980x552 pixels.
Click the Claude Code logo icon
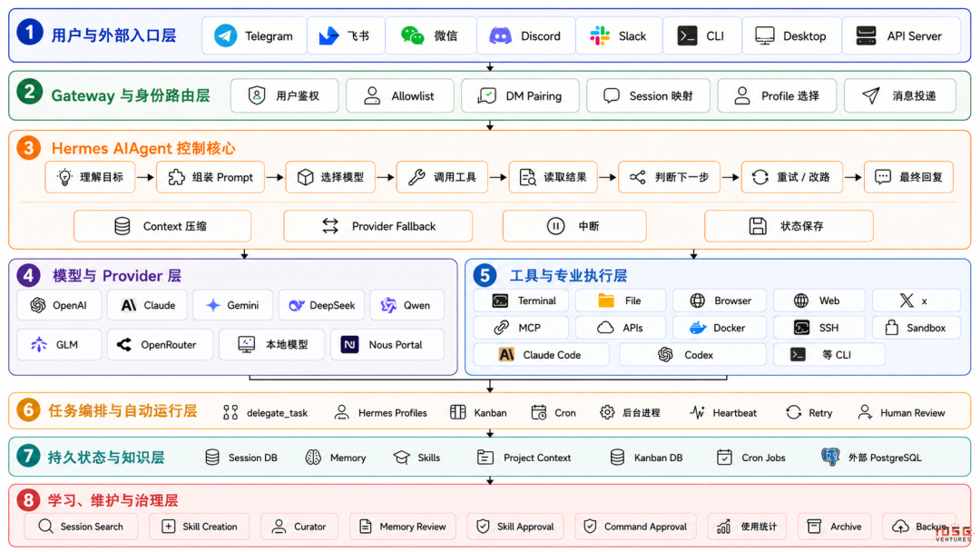click(x=506, y=354)
